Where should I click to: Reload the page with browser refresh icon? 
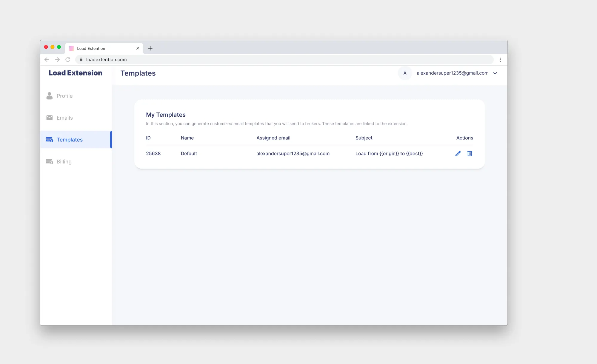(68, 60)
